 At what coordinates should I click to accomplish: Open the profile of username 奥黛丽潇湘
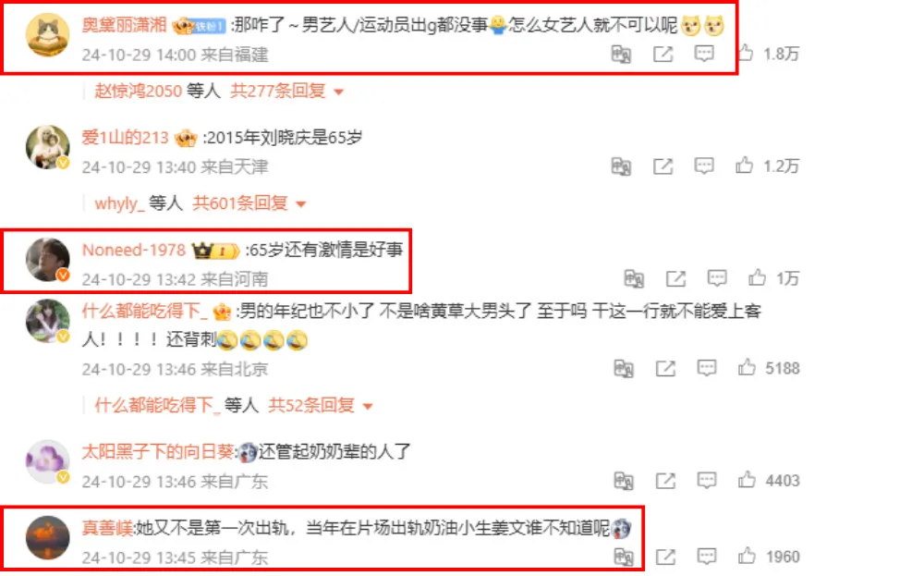125,25
